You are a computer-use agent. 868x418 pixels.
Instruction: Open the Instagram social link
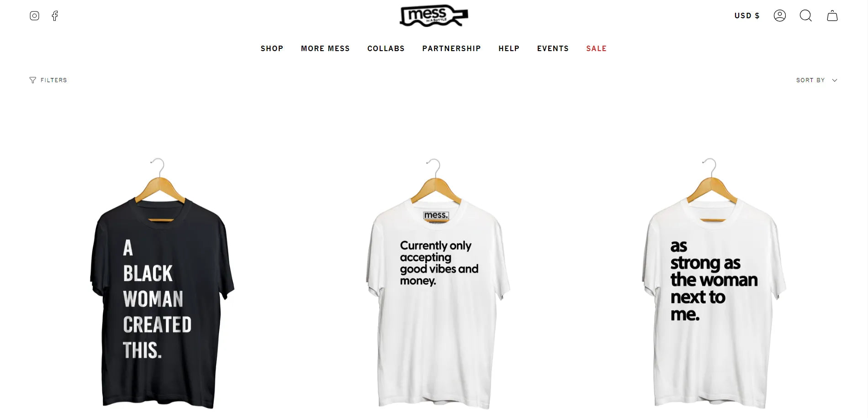(34, 16)
